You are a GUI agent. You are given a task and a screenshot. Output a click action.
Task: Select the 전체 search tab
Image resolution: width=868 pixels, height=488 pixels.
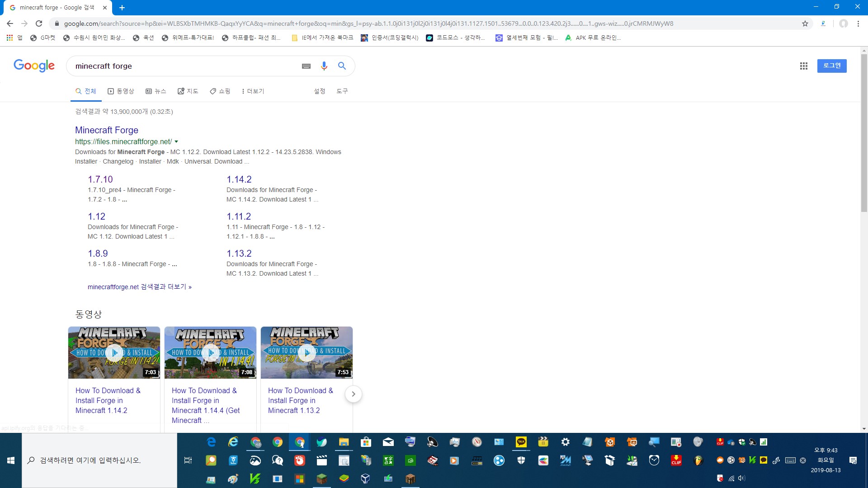86,91
